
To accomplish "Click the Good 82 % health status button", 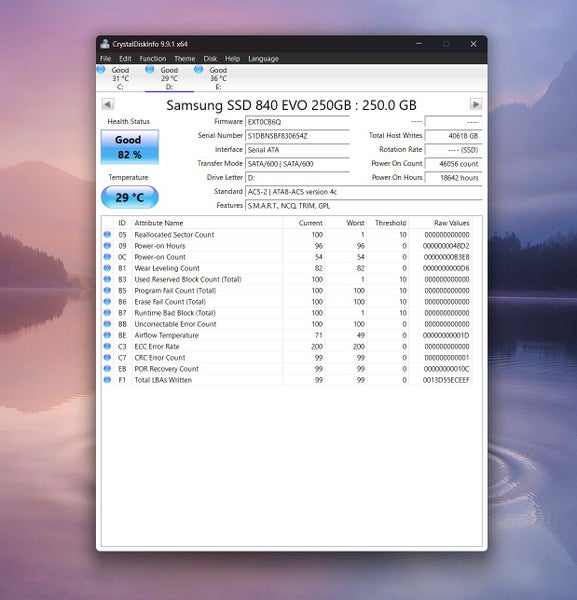I will 130,147.
